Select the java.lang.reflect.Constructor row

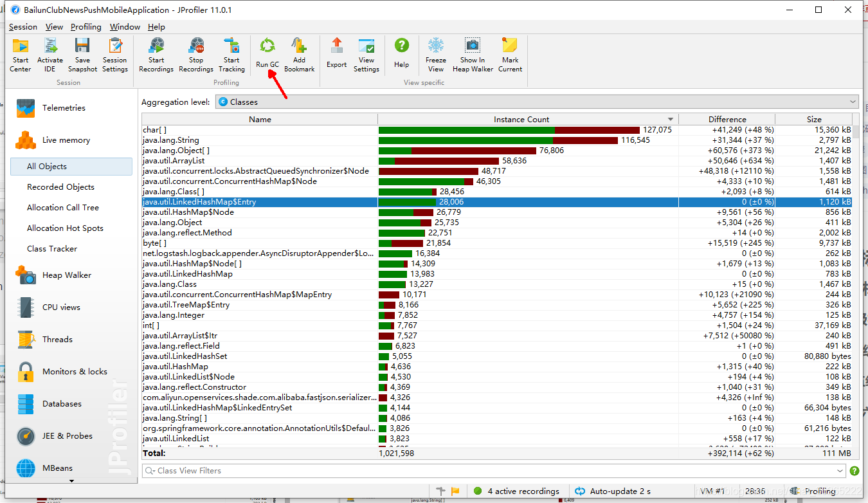497,387
